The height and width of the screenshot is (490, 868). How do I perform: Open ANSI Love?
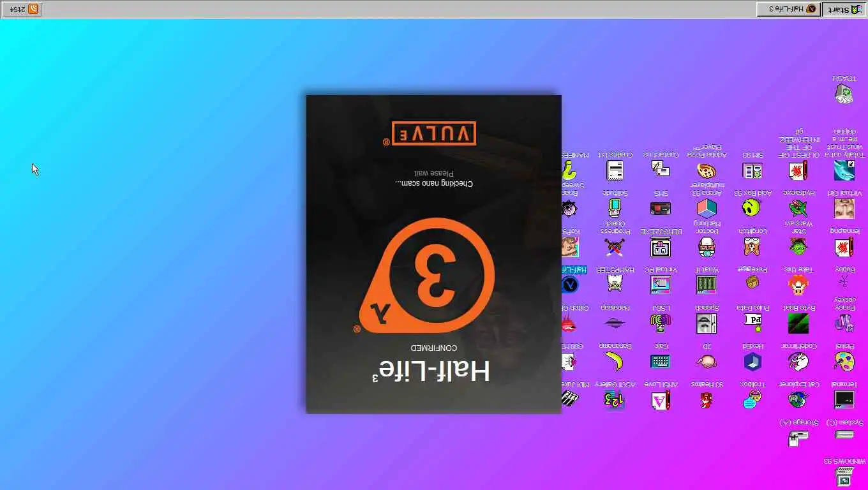click(660, 399)
